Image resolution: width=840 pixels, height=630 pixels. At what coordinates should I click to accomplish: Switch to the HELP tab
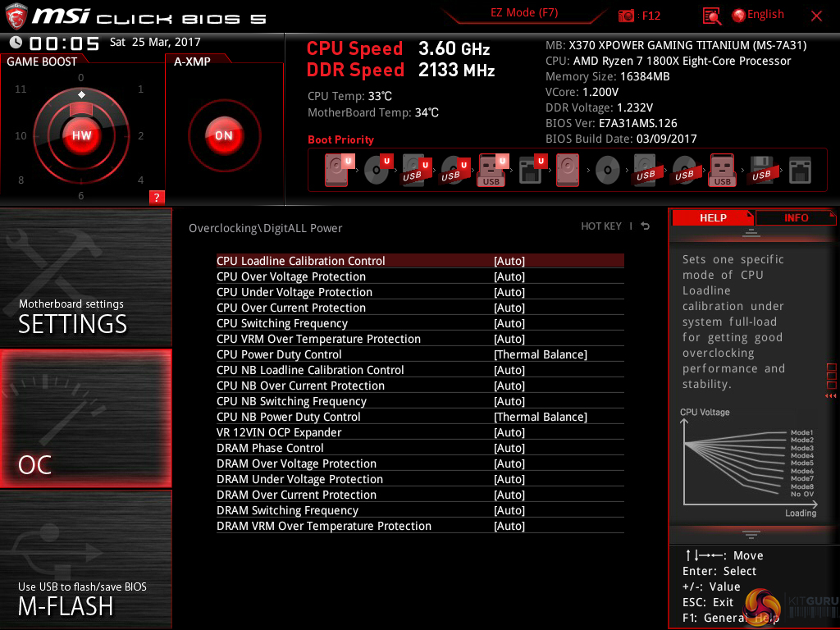pyautogui.click(x=713, y=218)
